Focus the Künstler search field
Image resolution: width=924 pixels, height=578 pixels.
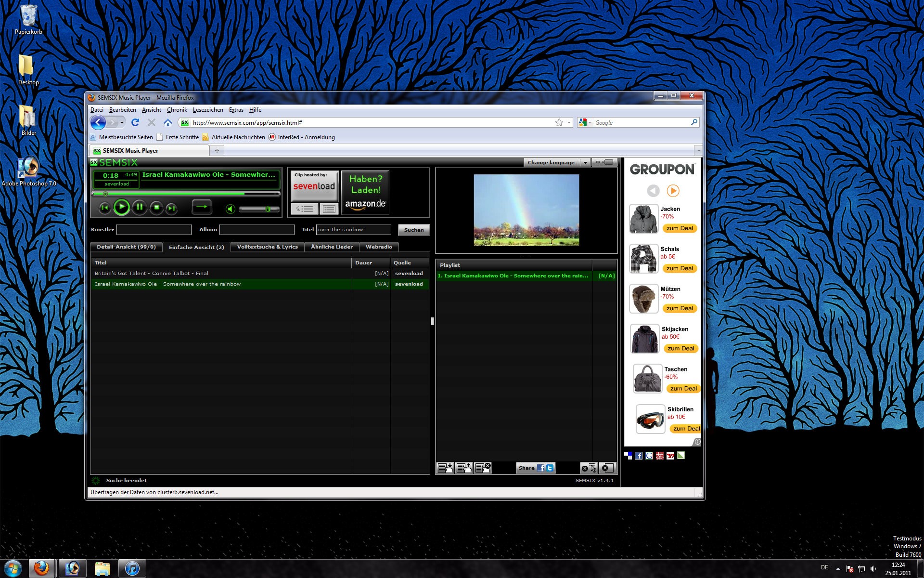click(x=154, y=230)
